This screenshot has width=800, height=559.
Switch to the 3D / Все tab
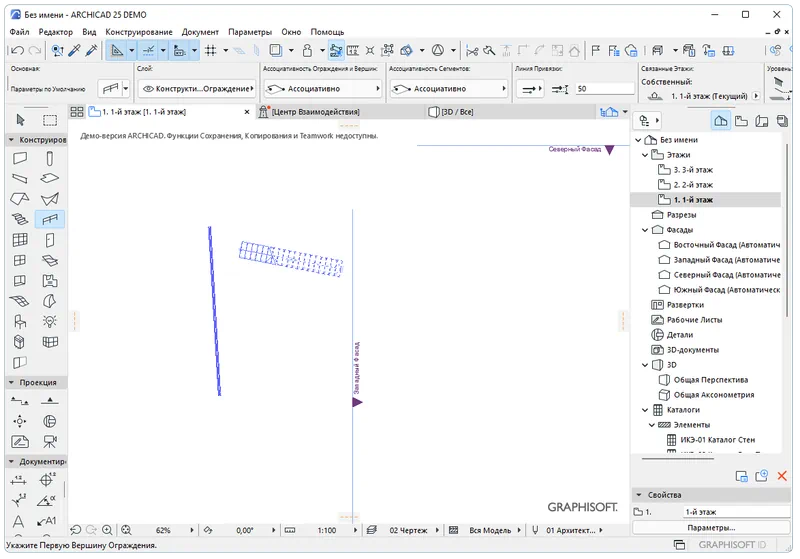click(456, 112)
